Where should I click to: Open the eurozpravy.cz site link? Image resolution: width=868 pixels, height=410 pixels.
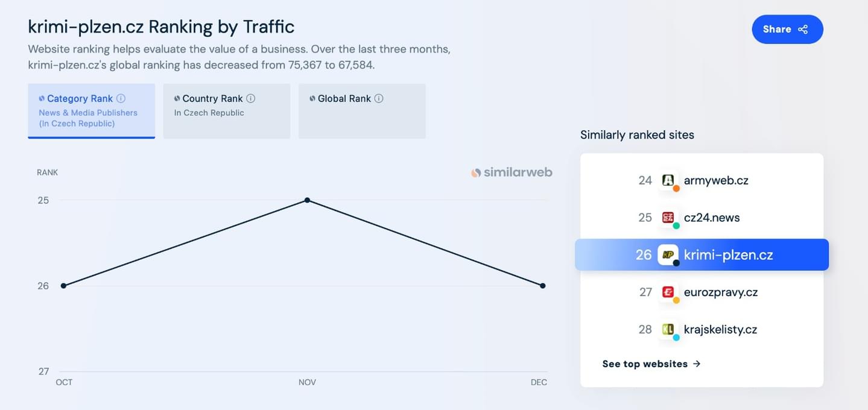720,292
